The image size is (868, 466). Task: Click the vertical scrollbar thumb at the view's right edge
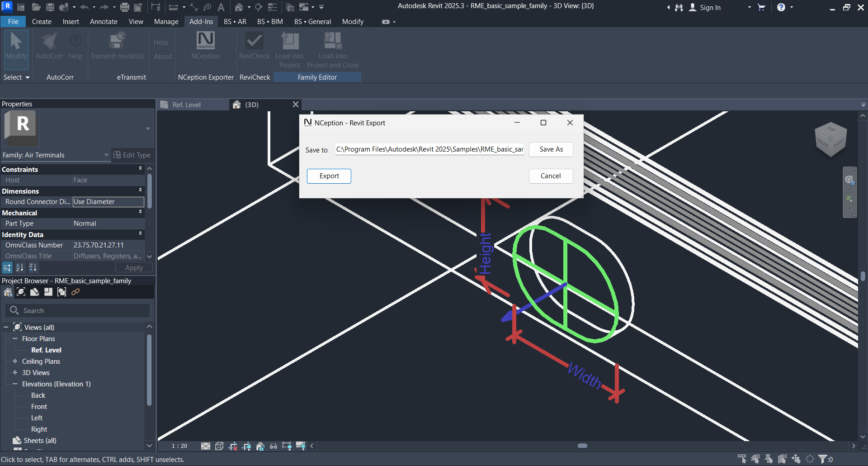pyautogui.click(x=863, y=276)
